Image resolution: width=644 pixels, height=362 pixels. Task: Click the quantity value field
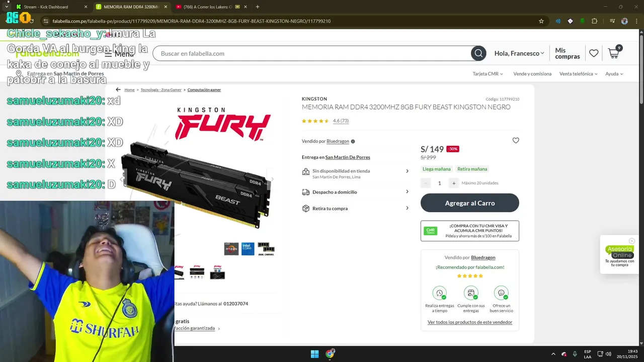coord(439,183)
